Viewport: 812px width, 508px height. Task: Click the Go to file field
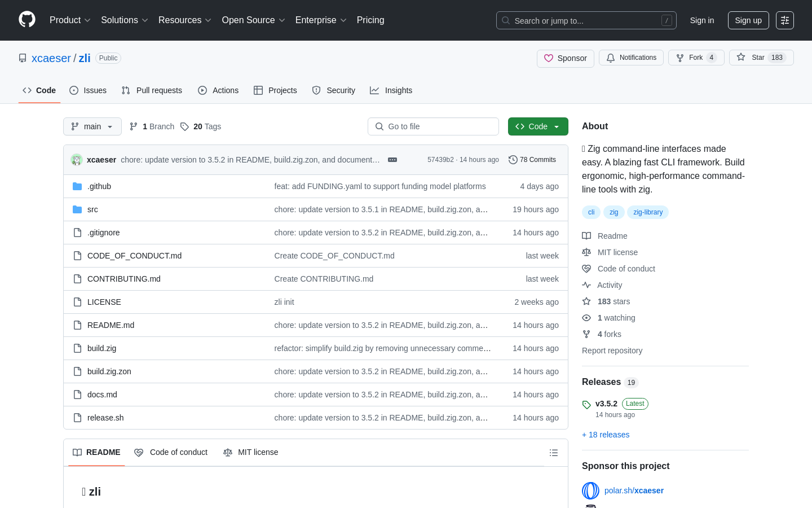[433, 126]
